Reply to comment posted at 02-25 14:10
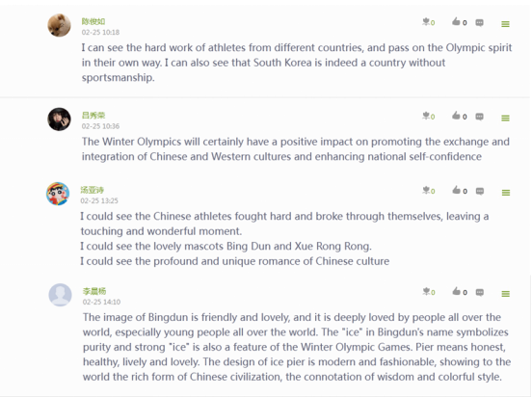 pos(480,293)
